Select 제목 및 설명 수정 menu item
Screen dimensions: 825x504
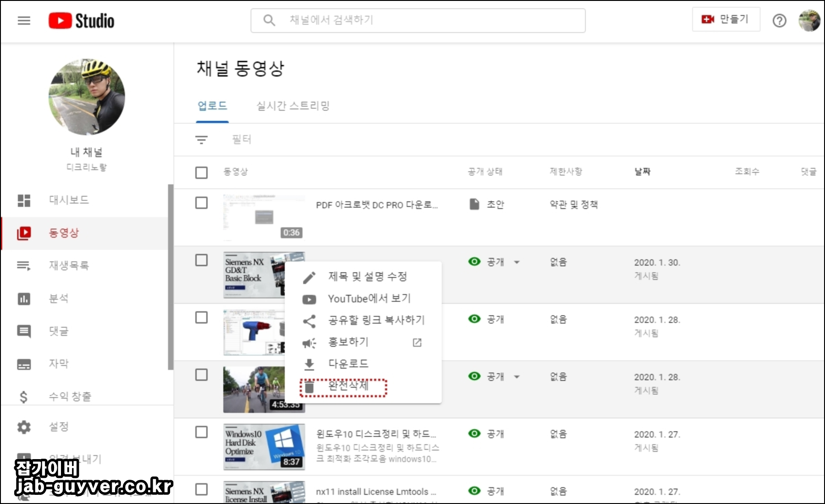(x=363, y=277)
